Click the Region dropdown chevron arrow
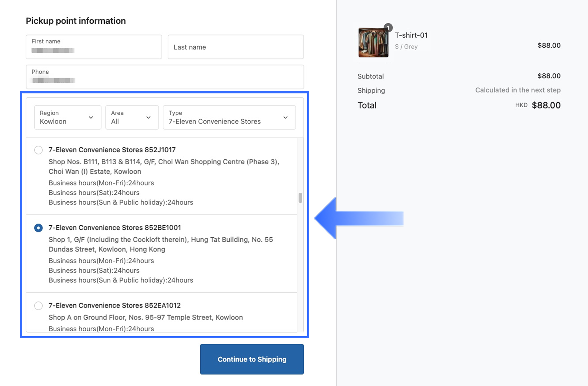Viewport: 588px width, 386px height. click(x=91, y=118)
